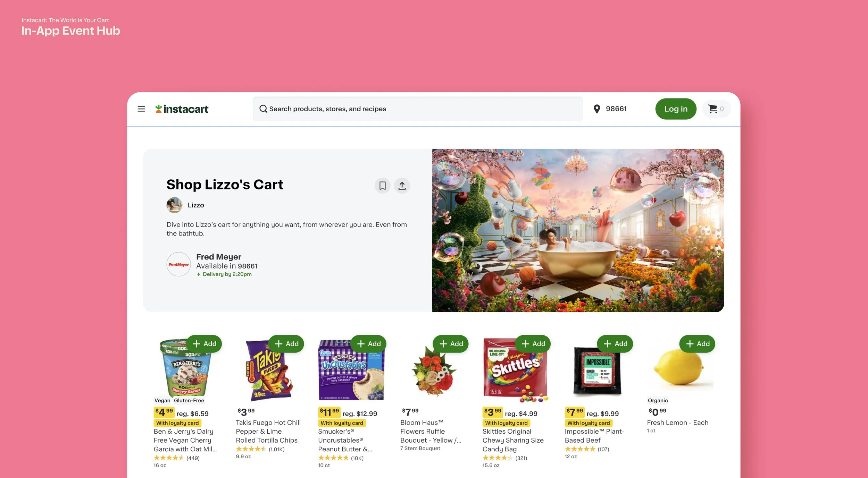Screen dimensions: 868x478
Task: Add Fresh Lemon to cart
Action: tap(697, 344)
